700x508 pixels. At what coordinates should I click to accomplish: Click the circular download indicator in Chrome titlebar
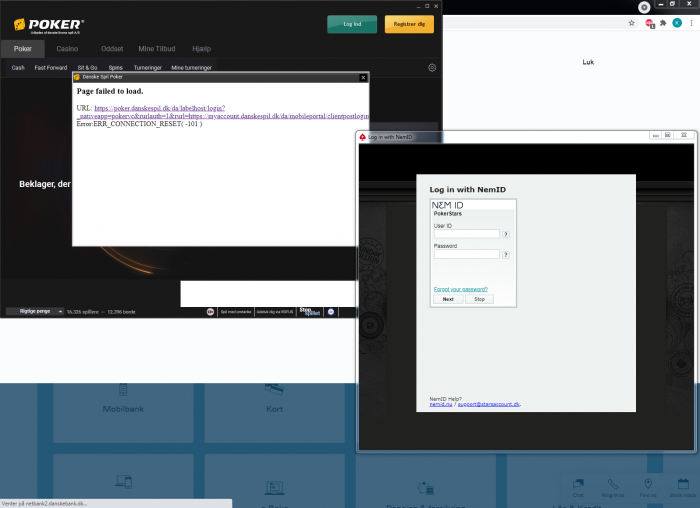tap(644, 7)
